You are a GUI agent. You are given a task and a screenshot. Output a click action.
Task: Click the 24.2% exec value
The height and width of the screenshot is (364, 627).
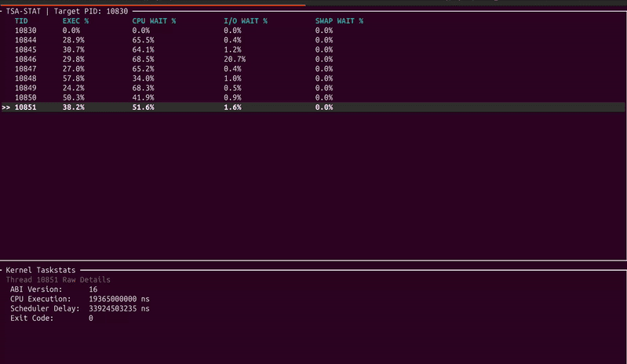click(73, 88)
